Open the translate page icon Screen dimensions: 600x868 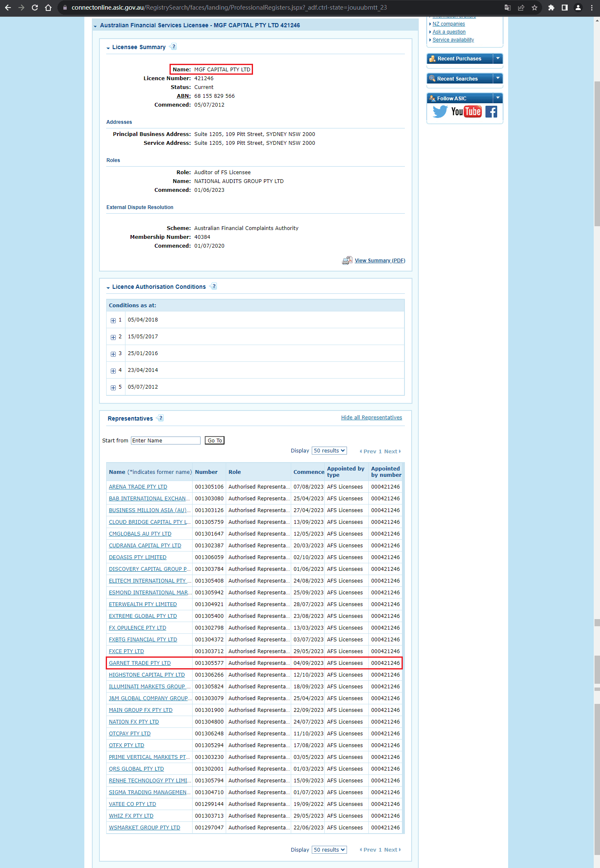click(508, 8)
